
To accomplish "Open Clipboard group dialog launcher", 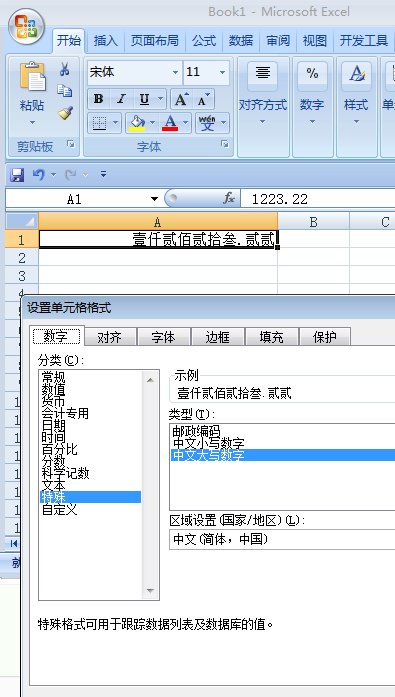I will tap(71, 144).
